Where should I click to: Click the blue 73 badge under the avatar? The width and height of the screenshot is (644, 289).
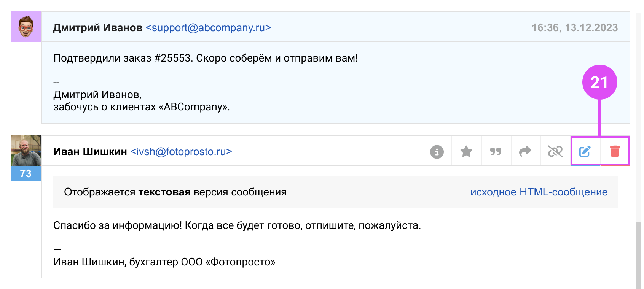[26, 173]
